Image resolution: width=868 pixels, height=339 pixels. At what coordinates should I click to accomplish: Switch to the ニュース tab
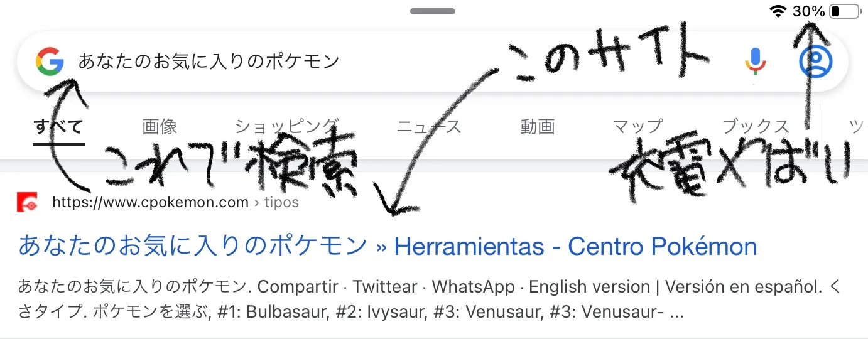coord(429,127)
